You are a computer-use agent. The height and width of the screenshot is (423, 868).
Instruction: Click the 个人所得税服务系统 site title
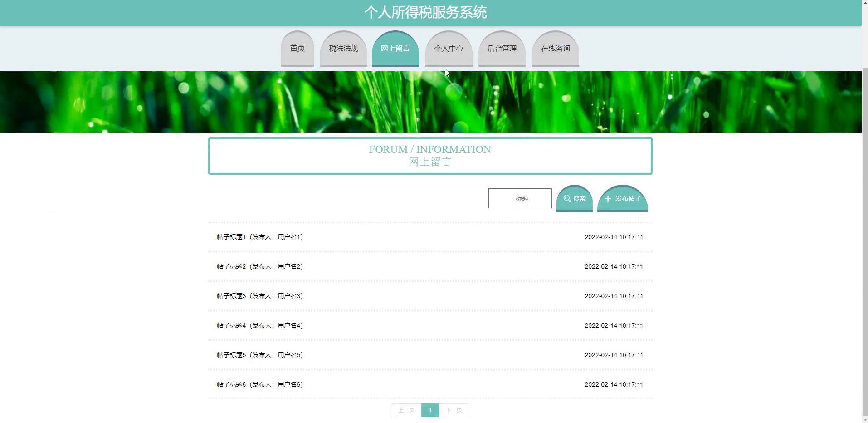425,12
